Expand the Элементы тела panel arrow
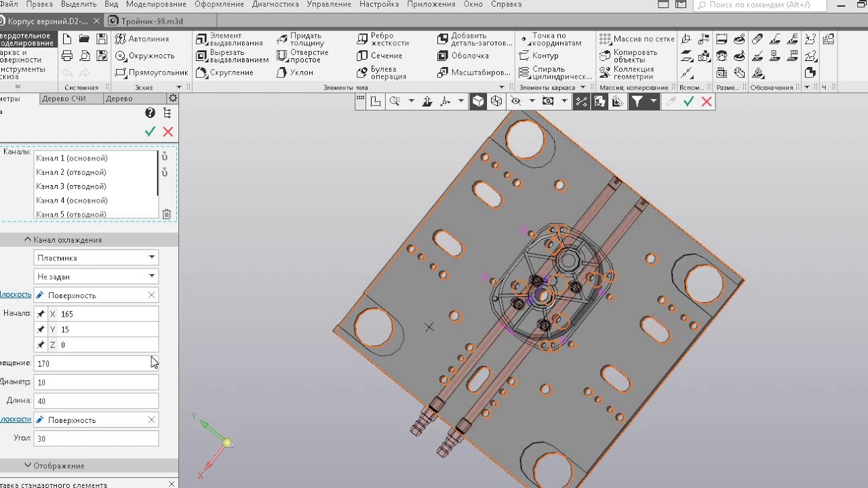868x488 pixels. [502, 87]
